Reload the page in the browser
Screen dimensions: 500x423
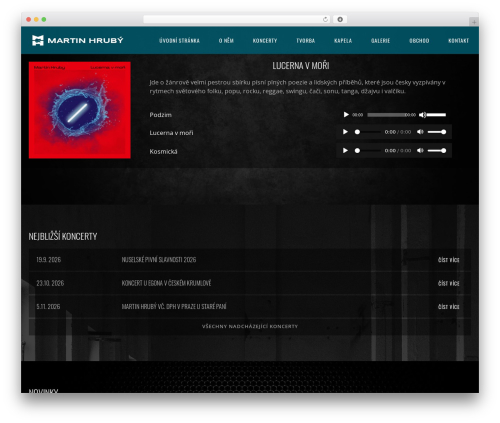click(325, 19)
